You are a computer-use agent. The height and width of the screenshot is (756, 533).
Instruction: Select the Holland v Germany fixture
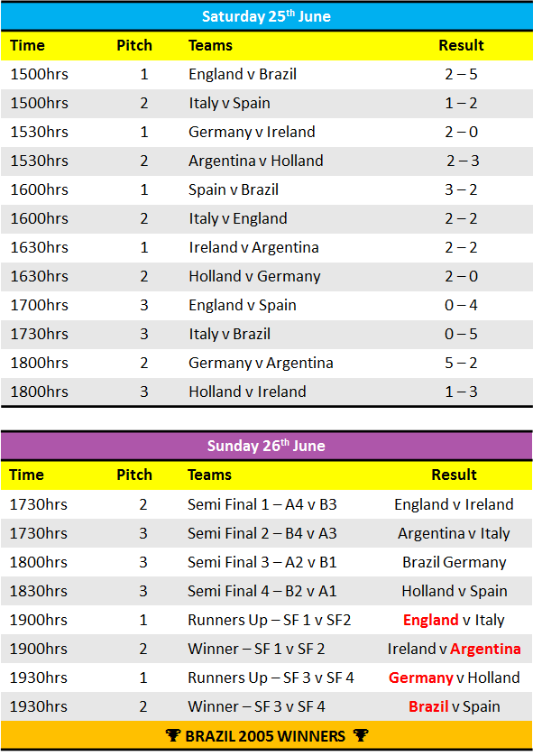tap(254, 276)
